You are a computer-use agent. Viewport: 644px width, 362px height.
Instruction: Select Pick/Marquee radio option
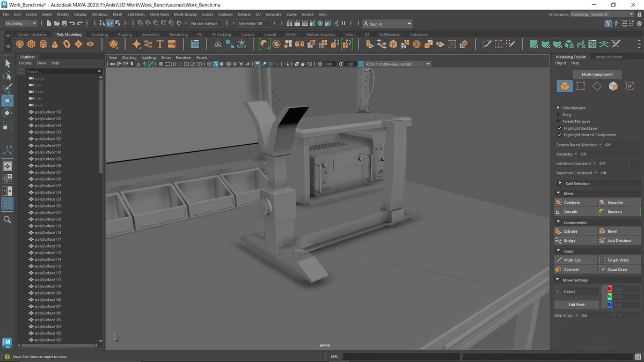click(x=559, y=108)
